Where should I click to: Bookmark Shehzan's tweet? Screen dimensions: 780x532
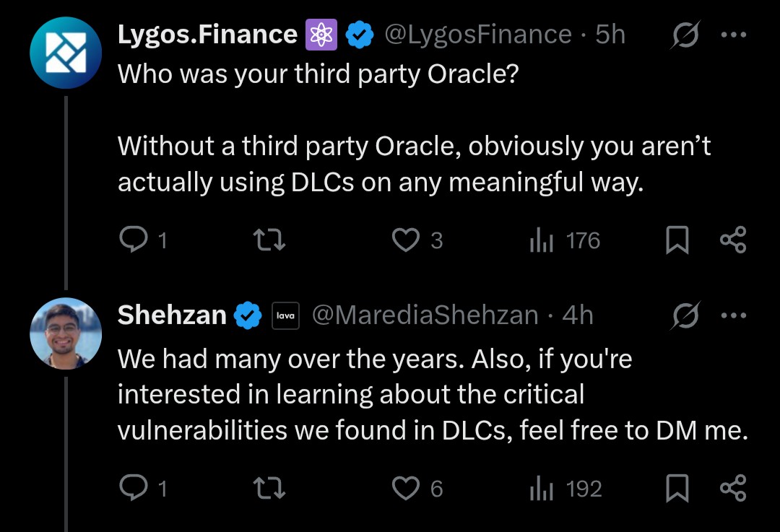(676, 489)
